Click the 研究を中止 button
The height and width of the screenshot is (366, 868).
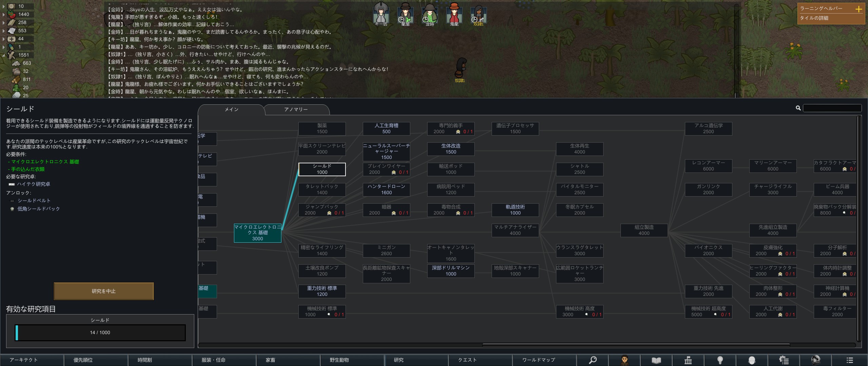click(104, 291)
